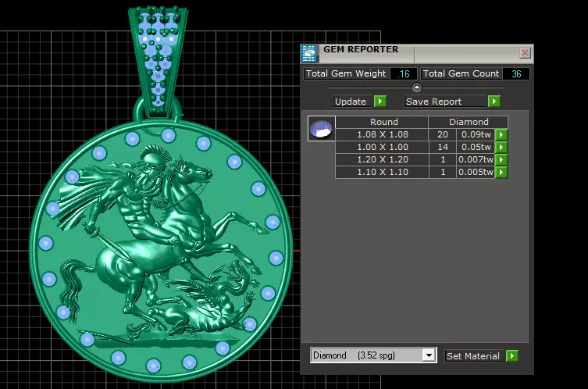The image size is (588, 389).
Task: Click the quantity 14 cell
Action: [443, 147]
